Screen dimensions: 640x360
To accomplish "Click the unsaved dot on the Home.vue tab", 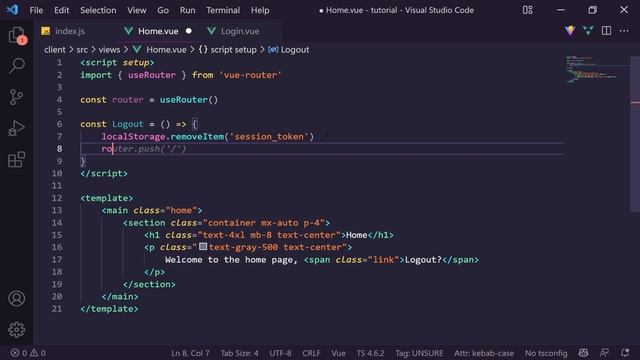I will (x=189, y=31).
